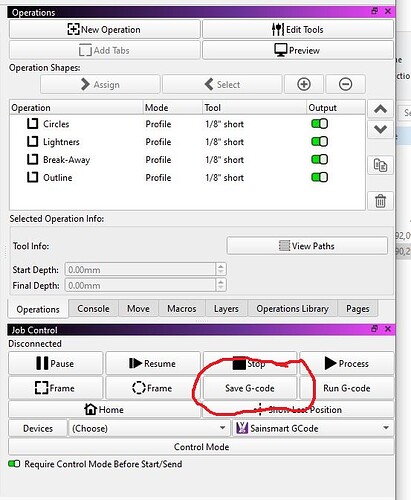Open the (Choose) port dropdown
Screen dimensions: 411x500
click(x=149, y=428)
